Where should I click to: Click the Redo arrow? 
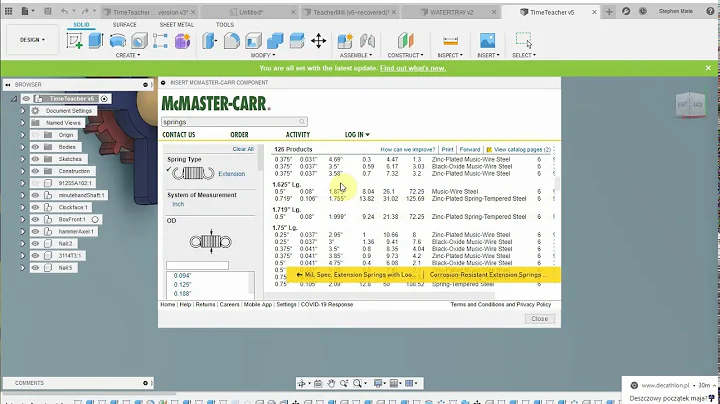(84, 11)
